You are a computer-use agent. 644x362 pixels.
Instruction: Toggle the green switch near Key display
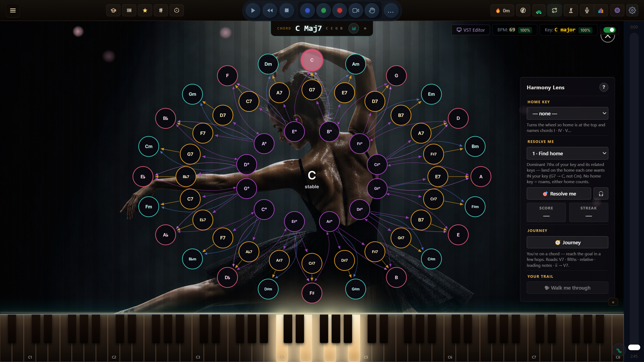(609, 30)
